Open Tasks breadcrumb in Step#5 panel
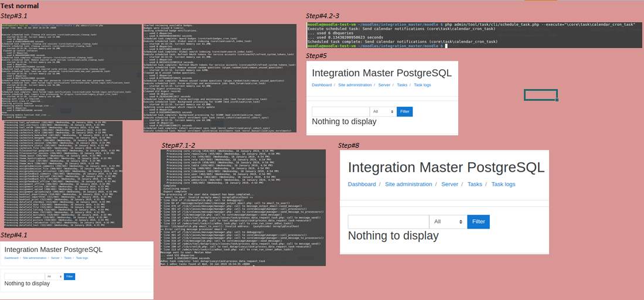The width and height of the screenshot is (644, 300). tap(402, 85)
